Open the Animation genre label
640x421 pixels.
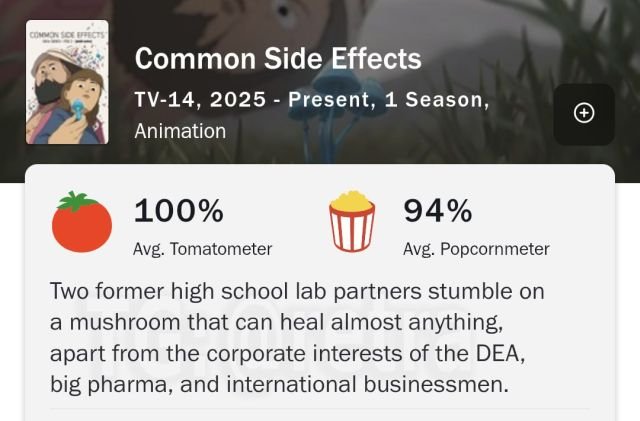[180, 131]
